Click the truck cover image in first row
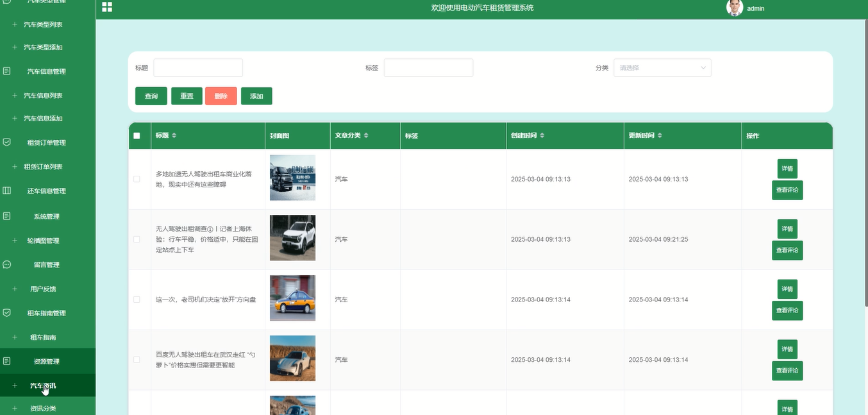 pyautogui.click(x=292, y=178)
